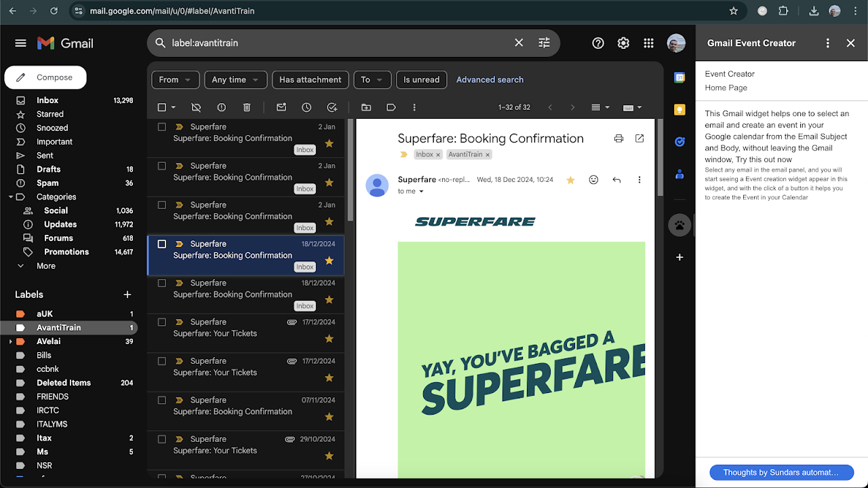Open the Gmail main menu hamburger icon

(20, 43)
